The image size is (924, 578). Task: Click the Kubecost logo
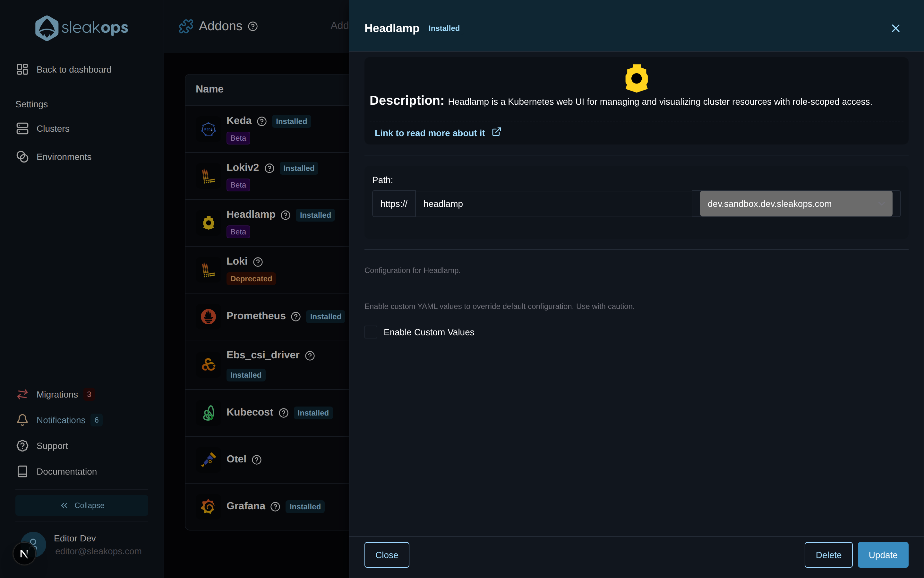click(x=209, y=413)
